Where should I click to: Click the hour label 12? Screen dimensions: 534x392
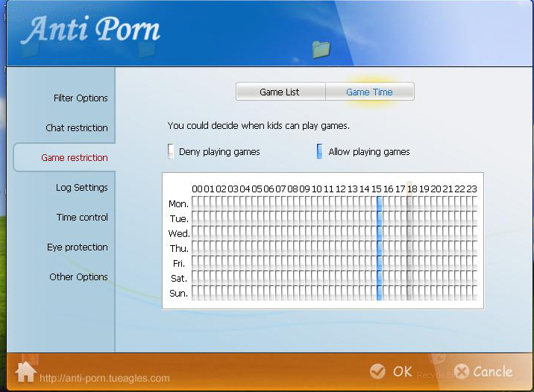pyautogui.click(x=341, y=189)
